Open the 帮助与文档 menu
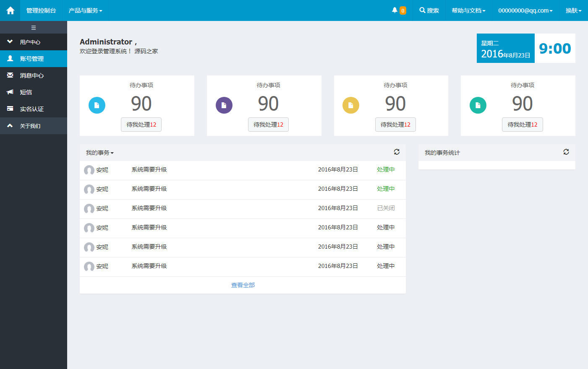Viewport: 588px width, 369px height. pos(468,10)
